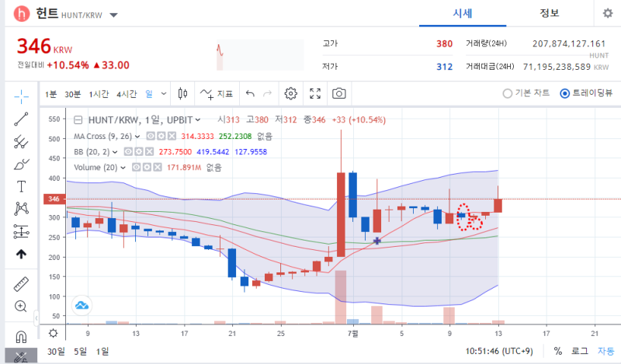Redo the chart action
Viewport: 621px width, 364px height.
268,93
